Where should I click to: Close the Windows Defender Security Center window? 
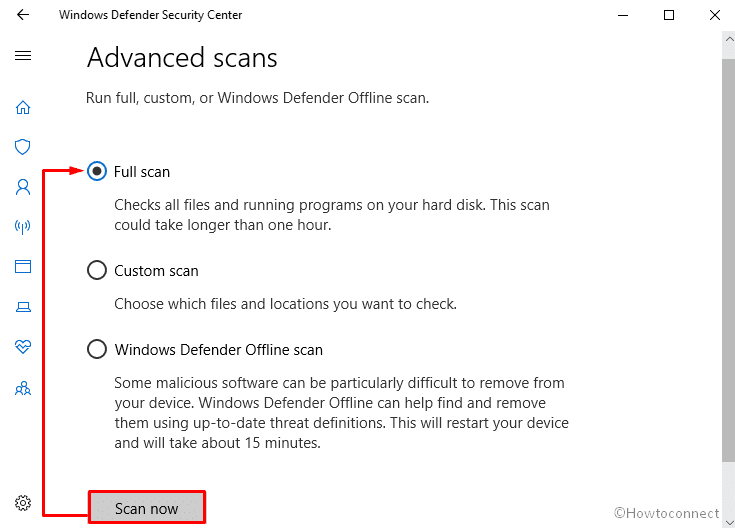(714, 15)
